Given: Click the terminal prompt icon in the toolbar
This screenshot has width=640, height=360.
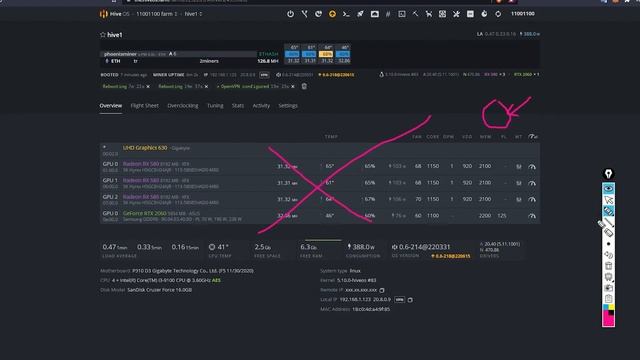Looking at the screenshot, I should [x=346, y=14].
